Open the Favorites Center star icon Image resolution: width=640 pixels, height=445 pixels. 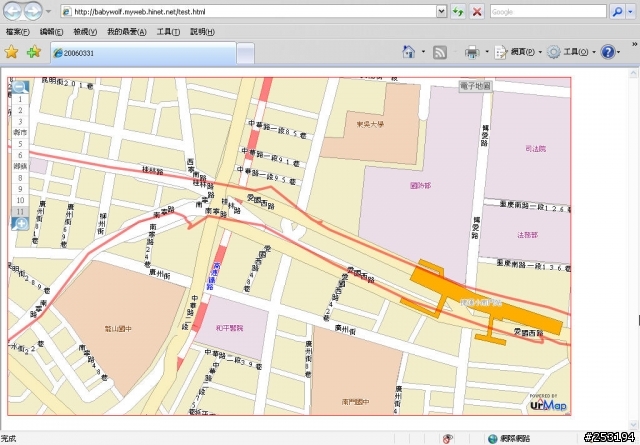click(11, 52)
